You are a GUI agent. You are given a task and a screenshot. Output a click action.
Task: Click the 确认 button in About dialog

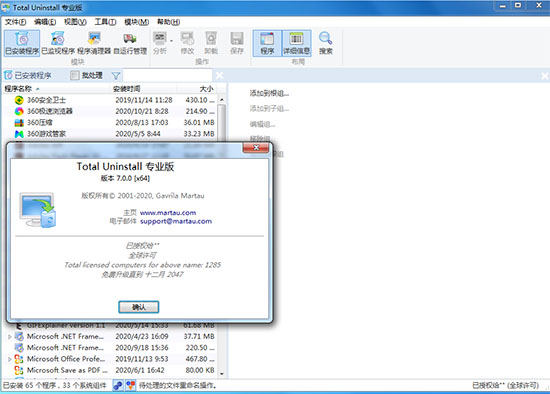click(139, 307)
